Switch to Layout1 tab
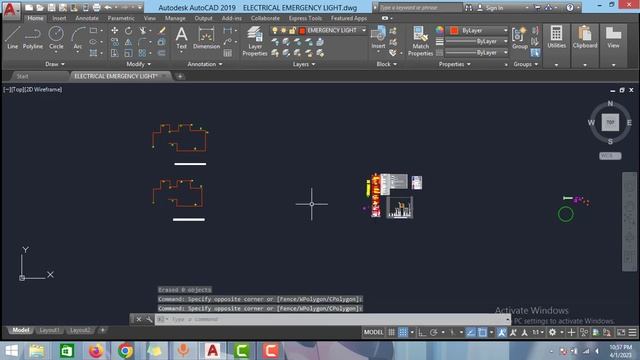 coord(49,330)
